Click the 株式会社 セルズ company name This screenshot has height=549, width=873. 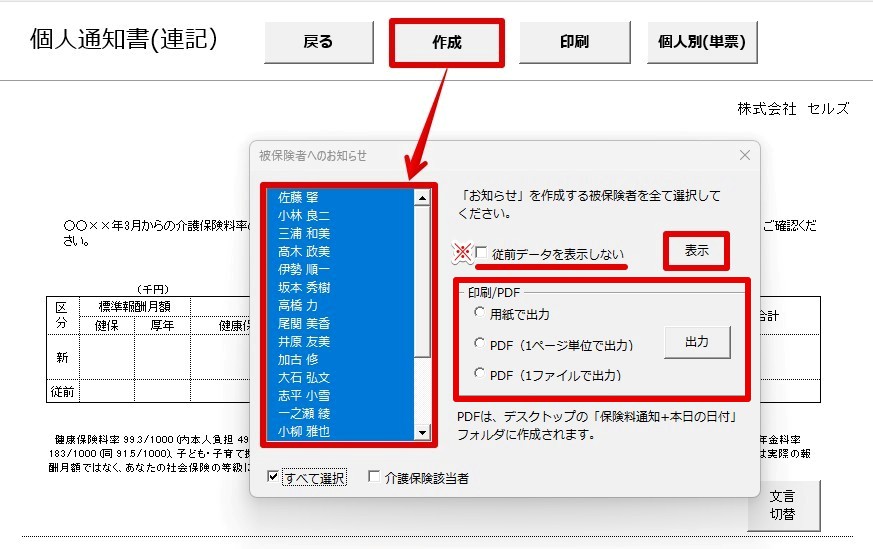coord(793,109)
